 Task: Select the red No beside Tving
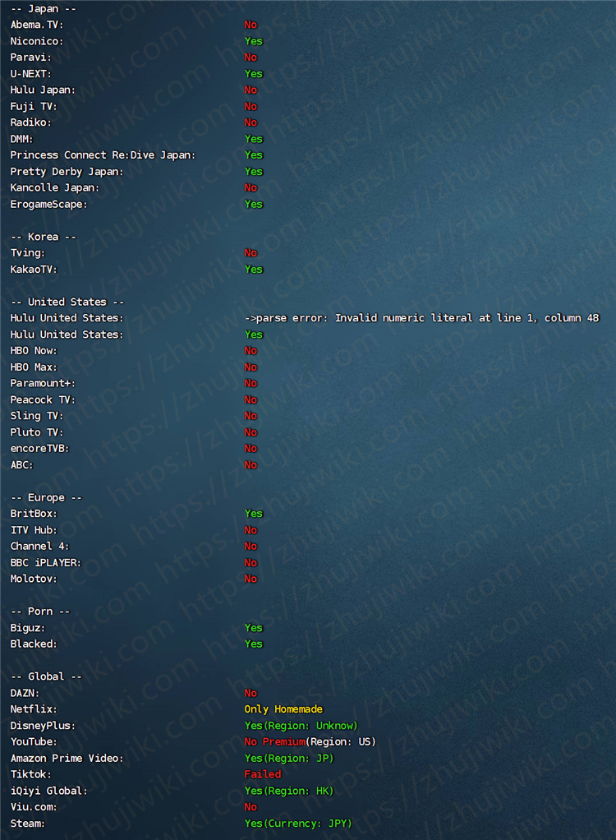(251, 253)
